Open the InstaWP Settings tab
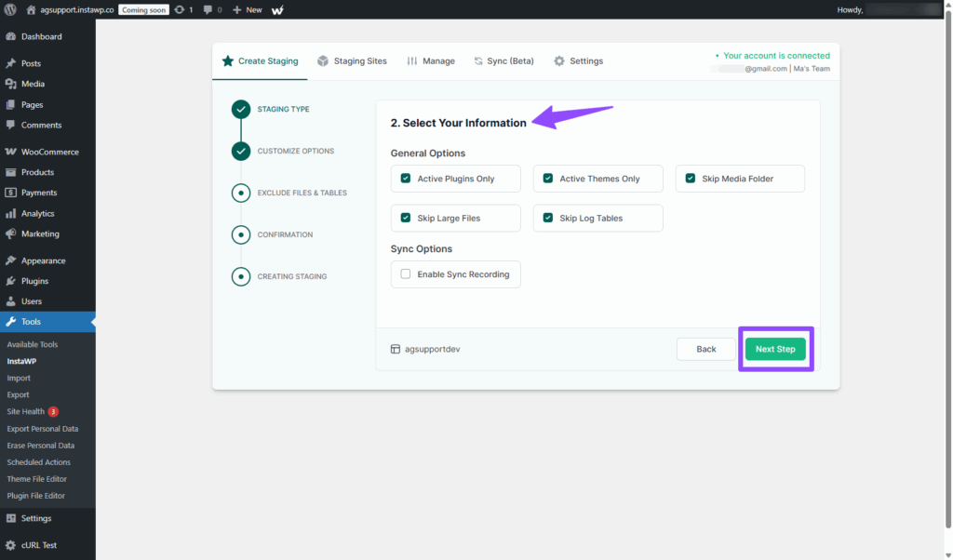The image size is (953, 560). tap(578, 60)
